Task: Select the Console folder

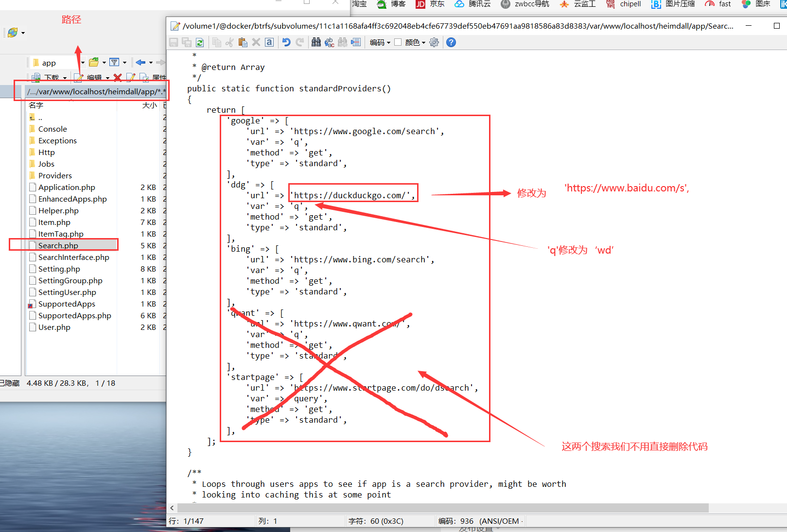Action: [x=52, y=129]
